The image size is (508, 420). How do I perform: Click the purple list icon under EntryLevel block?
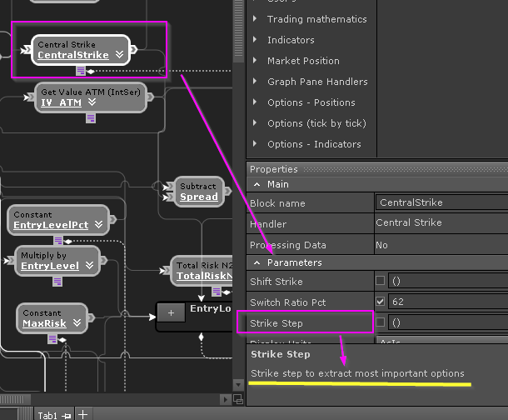(x=57, y=281)
